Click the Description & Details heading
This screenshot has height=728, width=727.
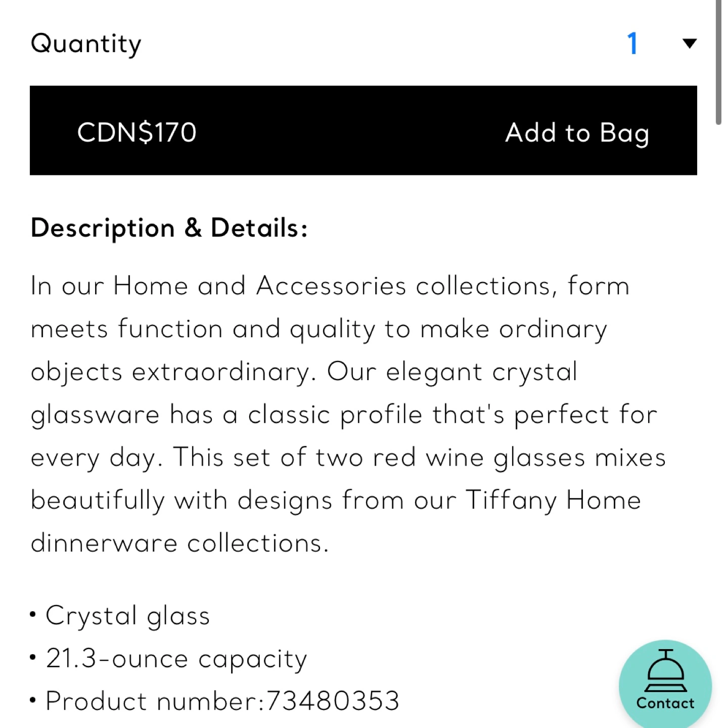169,229
